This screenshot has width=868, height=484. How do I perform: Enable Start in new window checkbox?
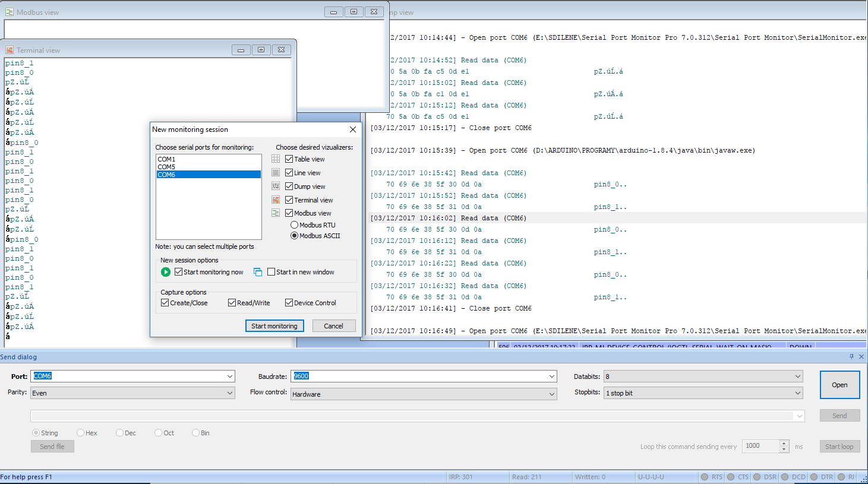pos(272,272)
